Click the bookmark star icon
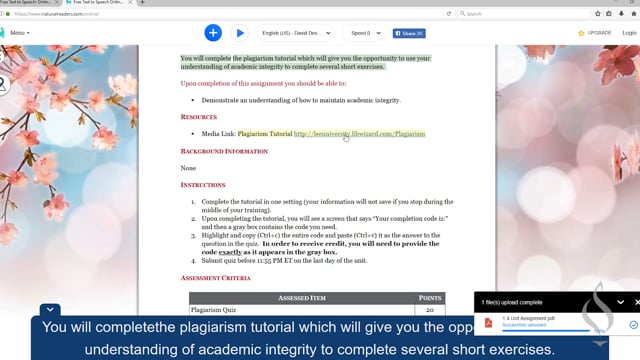The height and width of the screenshot is (360, 640). tap(598, 13)
